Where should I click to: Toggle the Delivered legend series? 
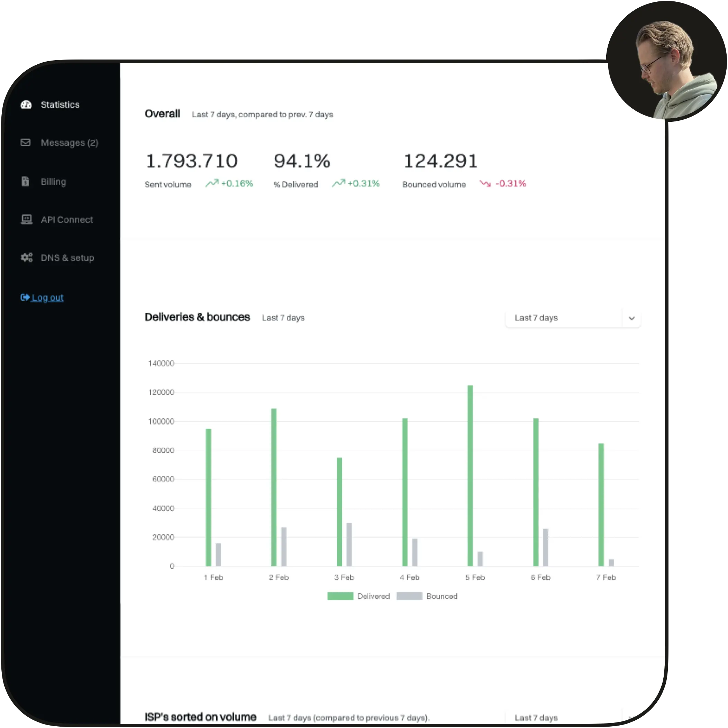coord(373,596)
